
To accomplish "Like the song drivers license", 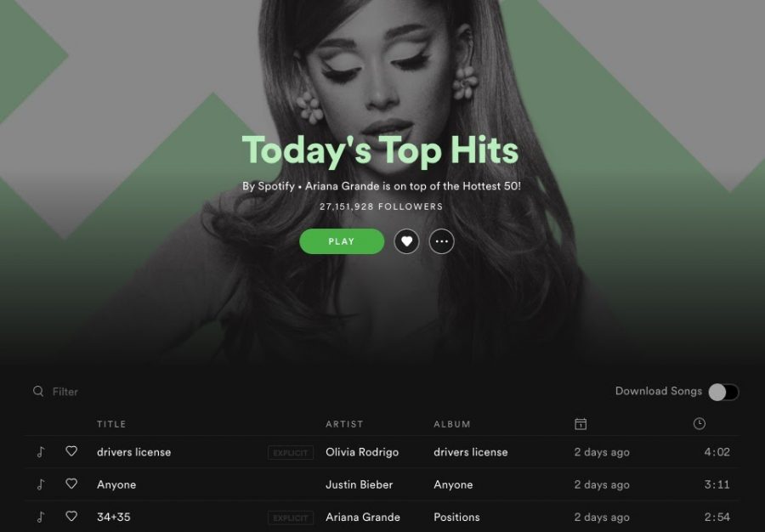I will pos(71,451).
